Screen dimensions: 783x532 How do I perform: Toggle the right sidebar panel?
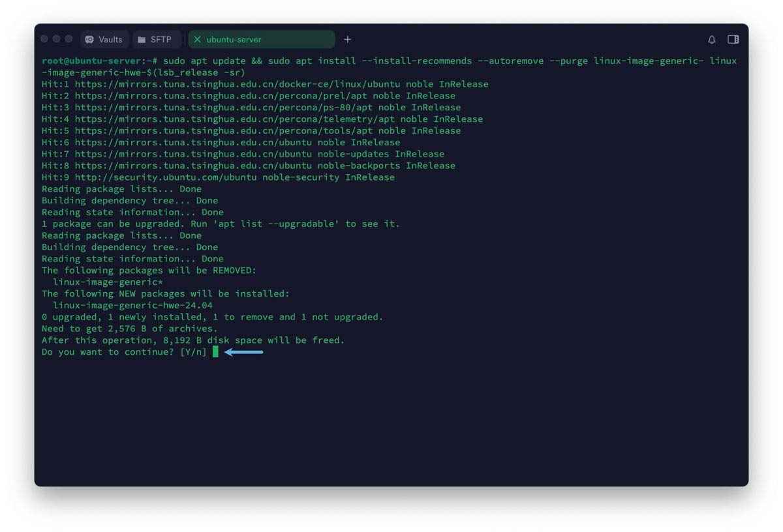coord(733,40)
